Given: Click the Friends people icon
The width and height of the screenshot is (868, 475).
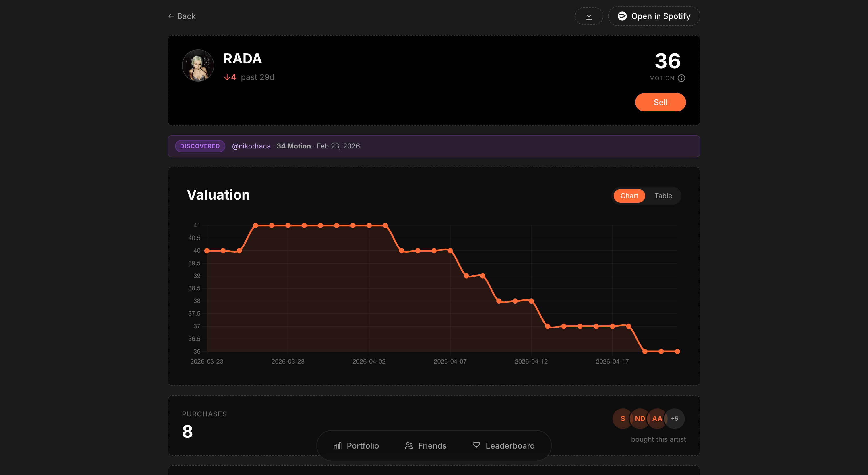Looking at the screenshot, I should point(409,446).
